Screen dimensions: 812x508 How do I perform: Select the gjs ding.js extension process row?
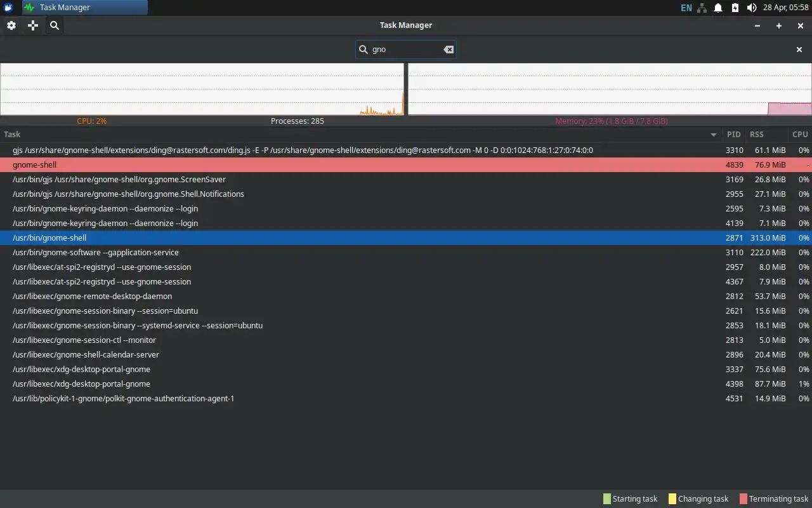(406, 150)
